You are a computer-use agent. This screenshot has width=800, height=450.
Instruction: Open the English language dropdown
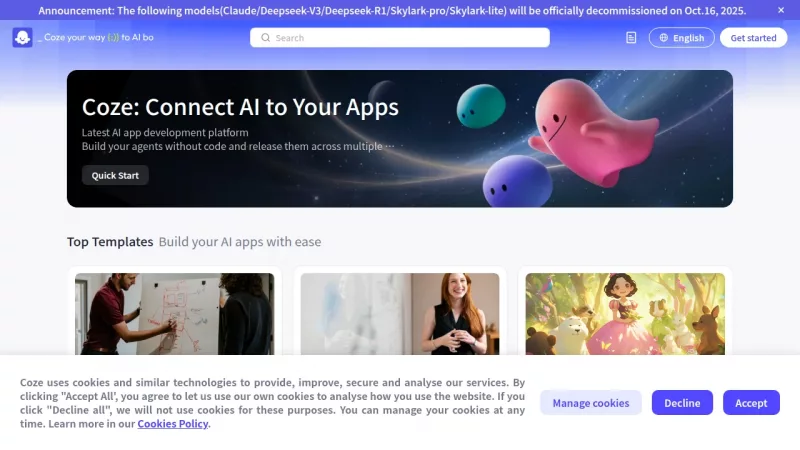682,38
